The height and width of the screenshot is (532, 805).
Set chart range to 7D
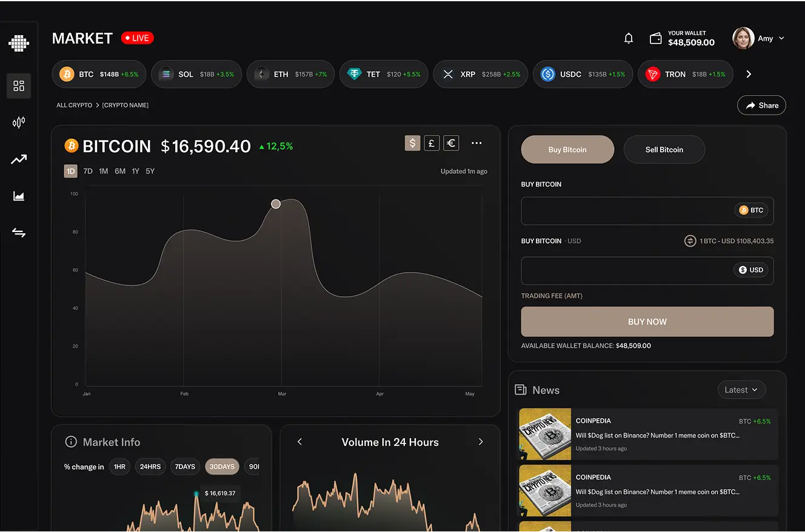pyautogui.click(x=88, y=171)
